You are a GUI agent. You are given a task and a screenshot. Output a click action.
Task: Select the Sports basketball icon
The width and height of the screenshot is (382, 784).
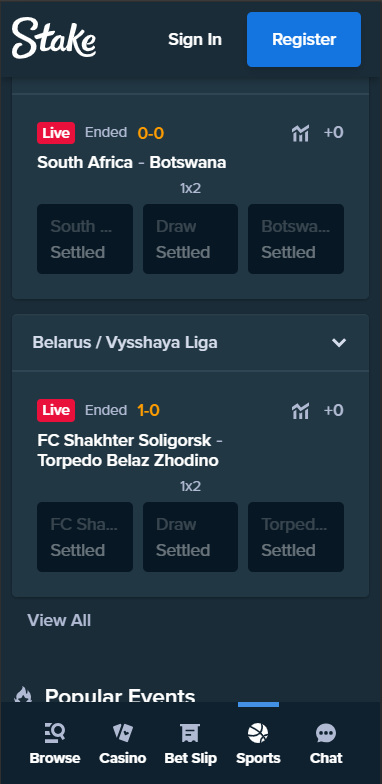(x=258, y=733)
